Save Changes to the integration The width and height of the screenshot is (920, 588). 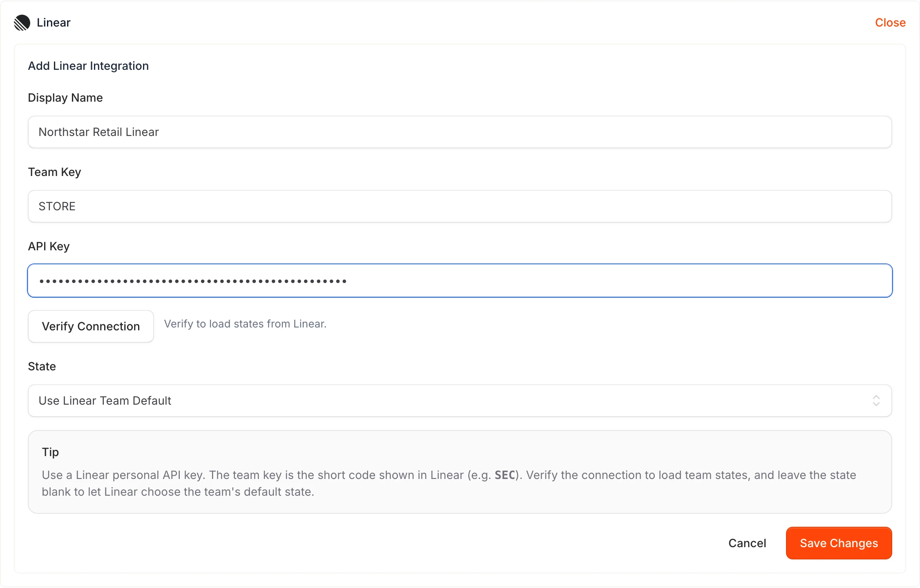tap(839, 543)
